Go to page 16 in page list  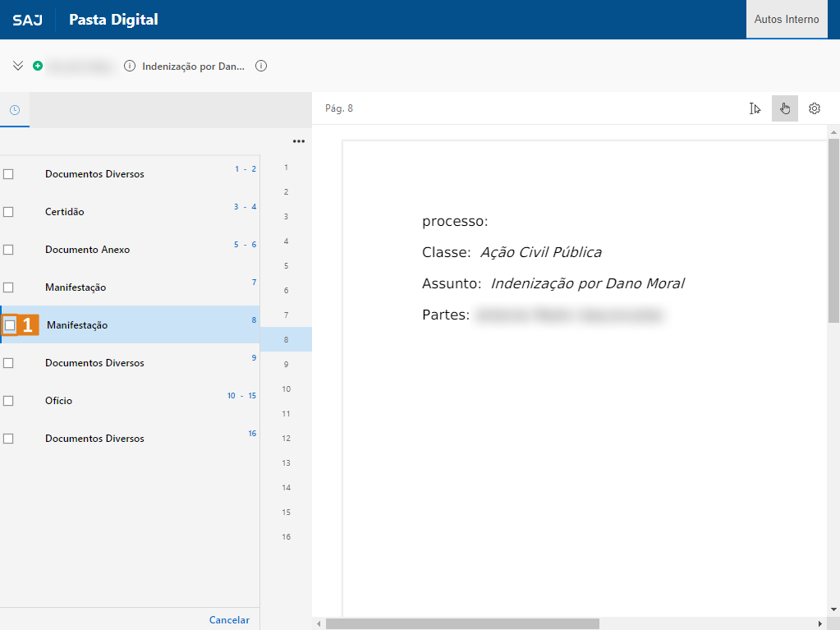pos(286,537)
